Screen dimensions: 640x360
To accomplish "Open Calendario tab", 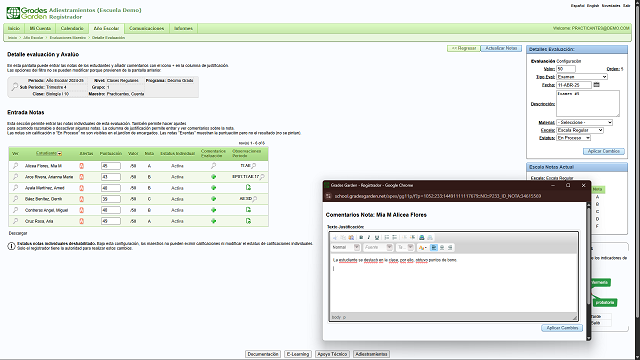I will point(72,28).
